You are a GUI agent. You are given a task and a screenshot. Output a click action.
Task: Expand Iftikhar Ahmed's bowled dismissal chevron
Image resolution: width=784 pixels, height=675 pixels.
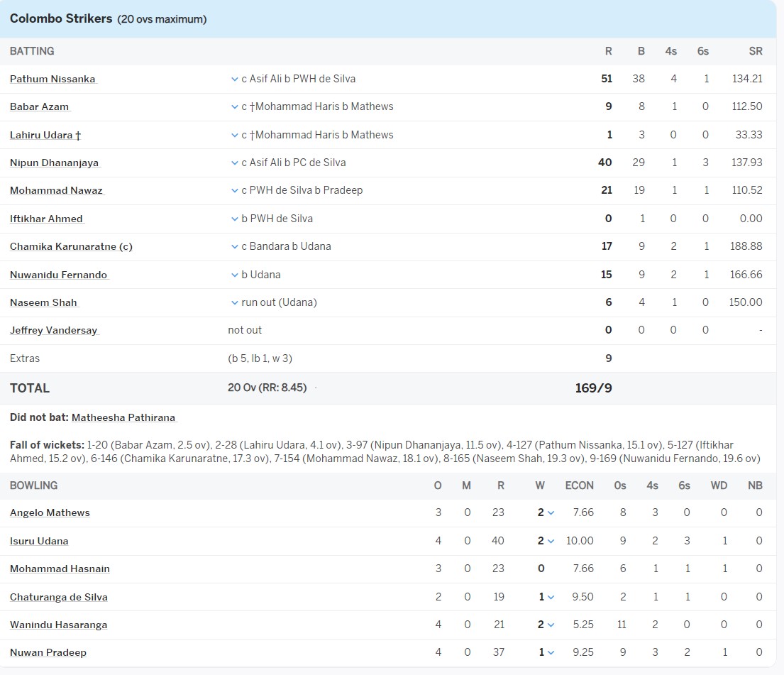coord(234,219)
